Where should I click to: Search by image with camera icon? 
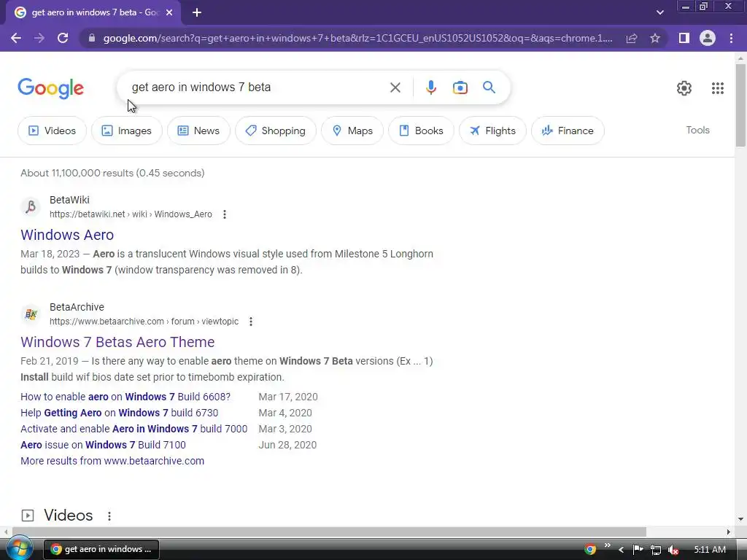tap(460, 87)
